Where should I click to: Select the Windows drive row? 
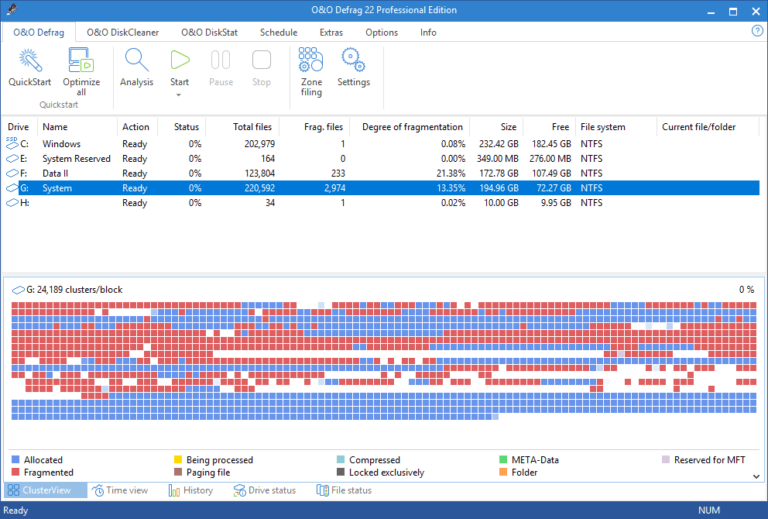pos(382,144)
